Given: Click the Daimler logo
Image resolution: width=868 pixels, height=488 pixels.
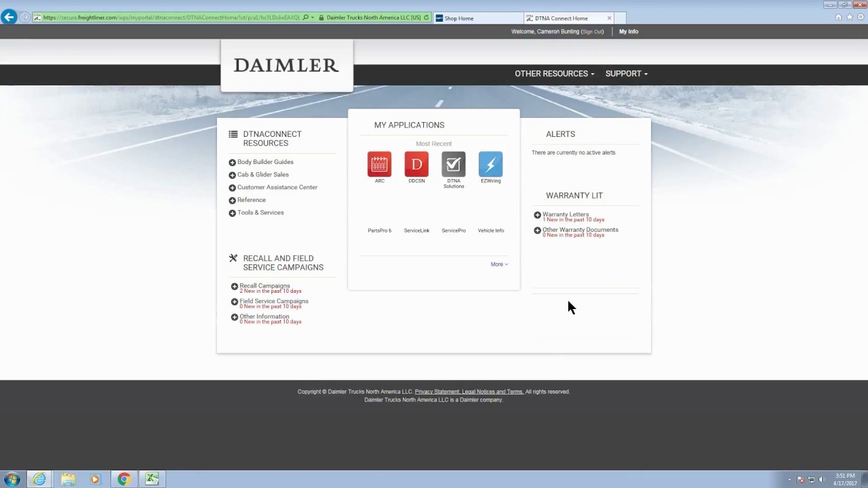Looking at the screenshot, I should 286,65.
